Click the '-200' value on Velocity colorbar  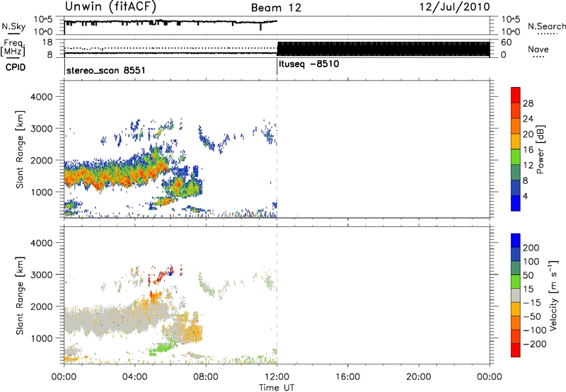(535, 344)
